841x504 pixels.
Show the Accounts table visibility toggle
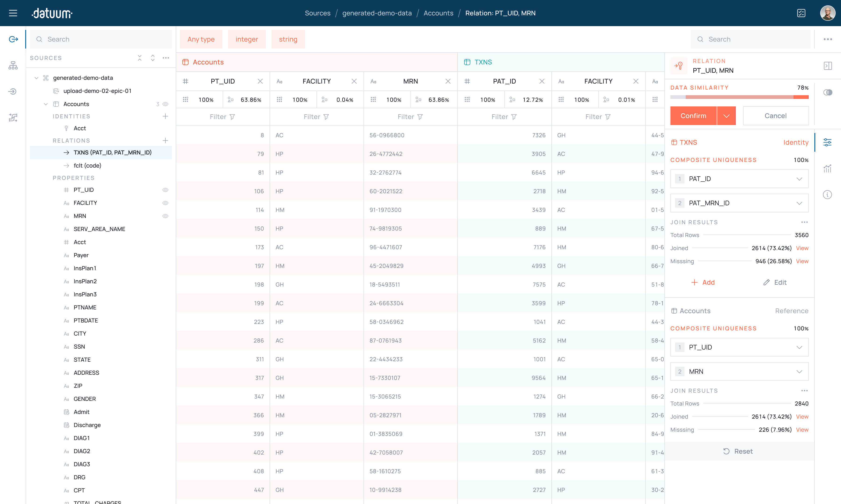(x=166, y=104)
